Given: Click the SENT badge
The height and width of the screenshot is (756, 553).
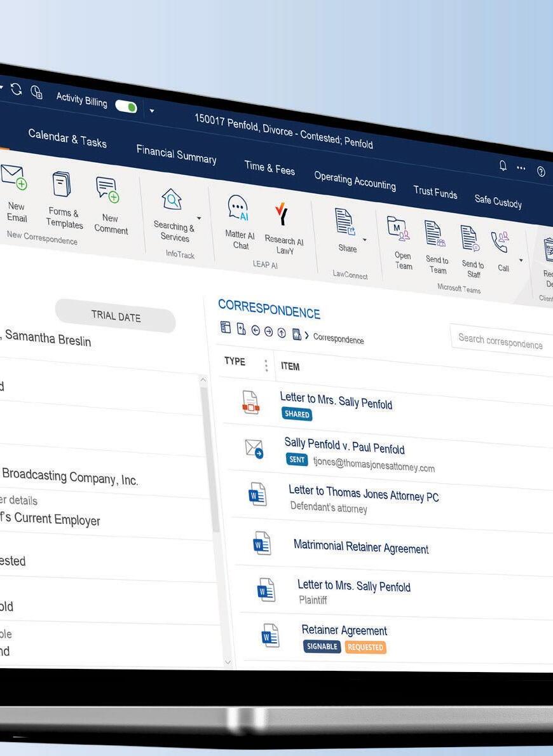Looking at the screenshot, I should coord(297,460).
